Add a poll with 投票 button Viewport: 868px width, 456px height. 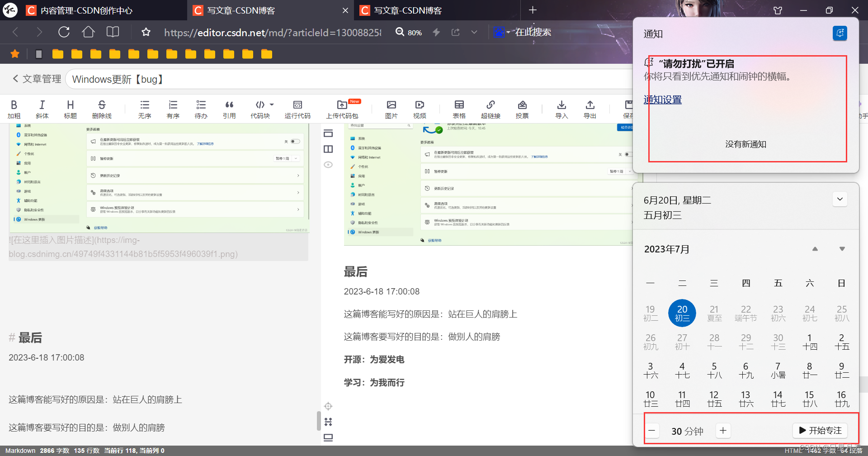(x=522, y=109)
